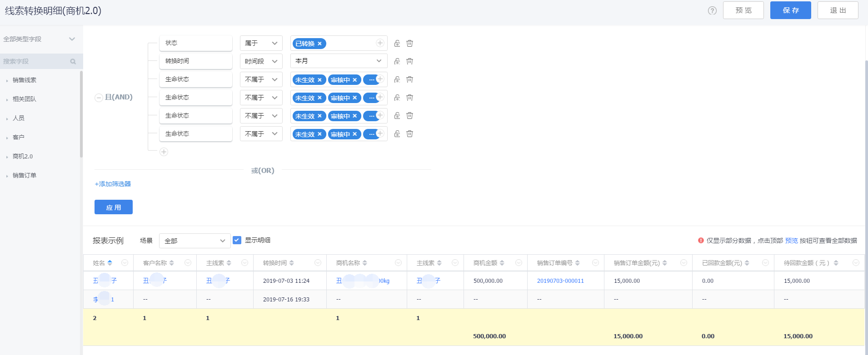Click search magnifier in field search
The height and width of the screenshot is (355, 868).
pyautogui.click(x=73, y=61)
